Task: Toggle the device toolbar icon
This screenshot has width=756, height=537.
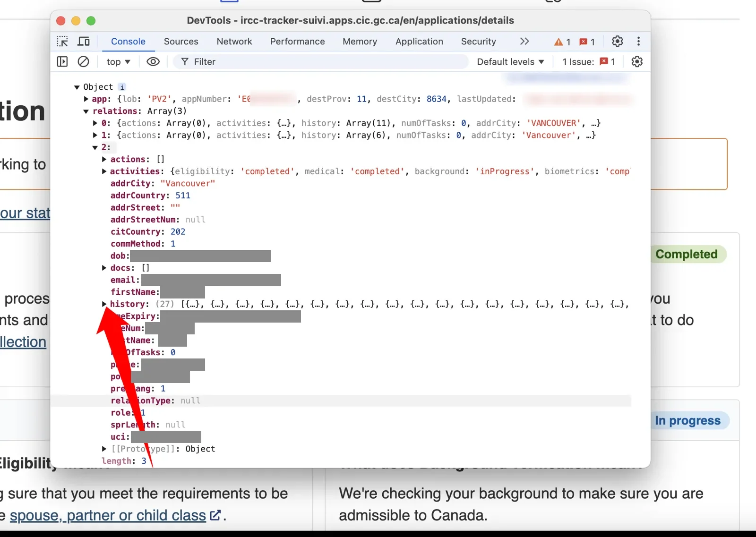Action: click(x=84, y=42)
